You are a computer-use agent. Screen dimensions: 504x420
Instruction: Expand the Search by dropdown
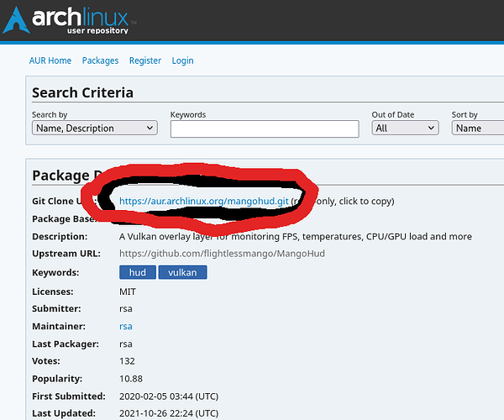click(x=95, y=128)
